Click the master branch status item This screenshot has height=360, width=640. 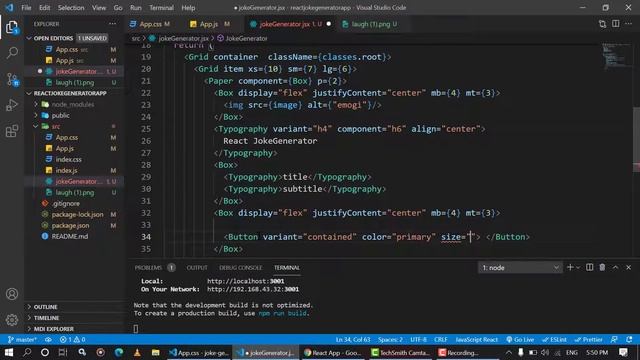(22, 339)
